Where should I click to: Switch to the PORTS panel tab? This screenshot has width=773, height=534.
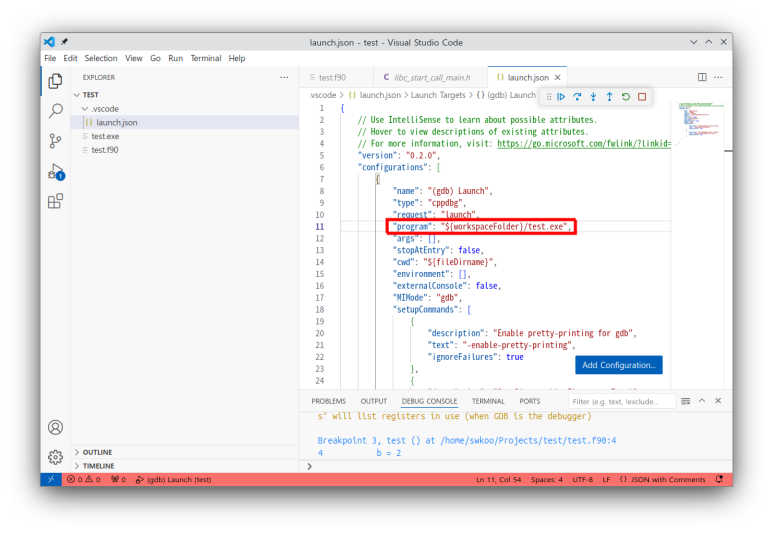(529, 401)
